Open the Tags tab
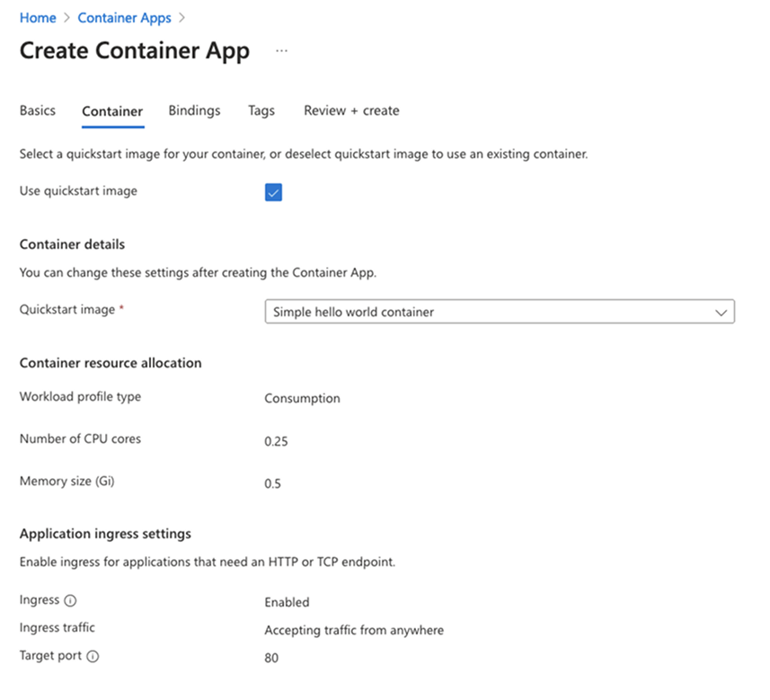Screen dimensions: 770x700 click(x=261, y=111)
